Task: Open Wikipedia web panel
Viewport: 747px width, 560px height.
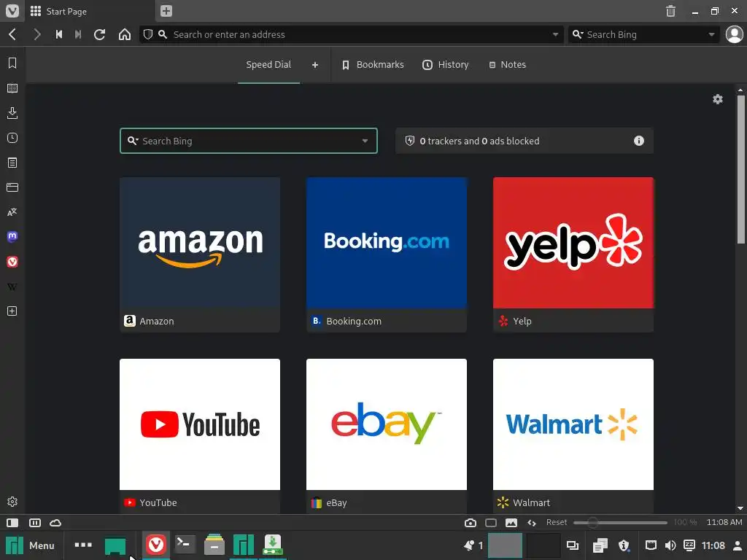Action: (x=12, y=287)
